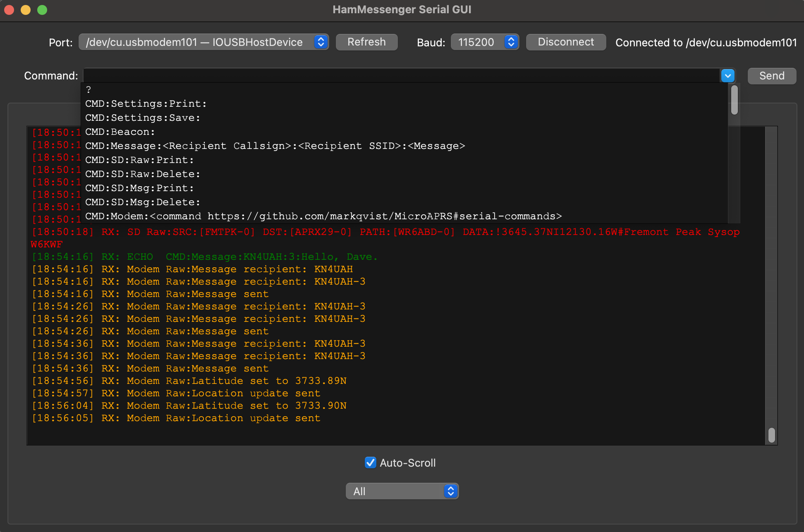Click the red close window button
This screenshot has width=804, height=532.
[x=9, y=10]
